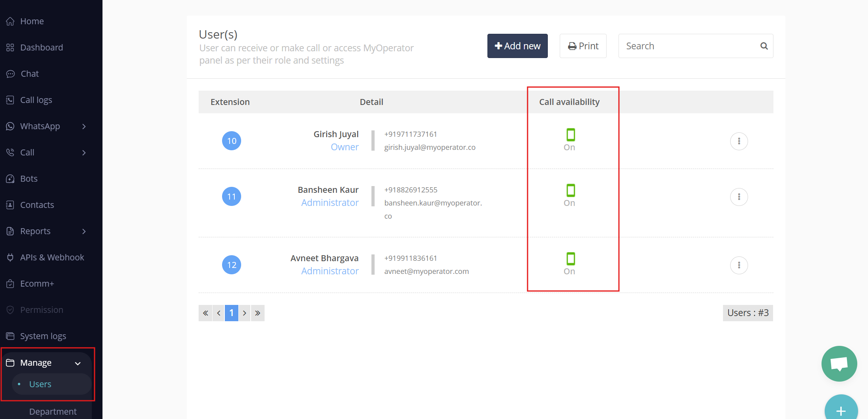Screen dimensions: 868x419
Task: Click into the Search input field
Action: click(x=689, y=46)
